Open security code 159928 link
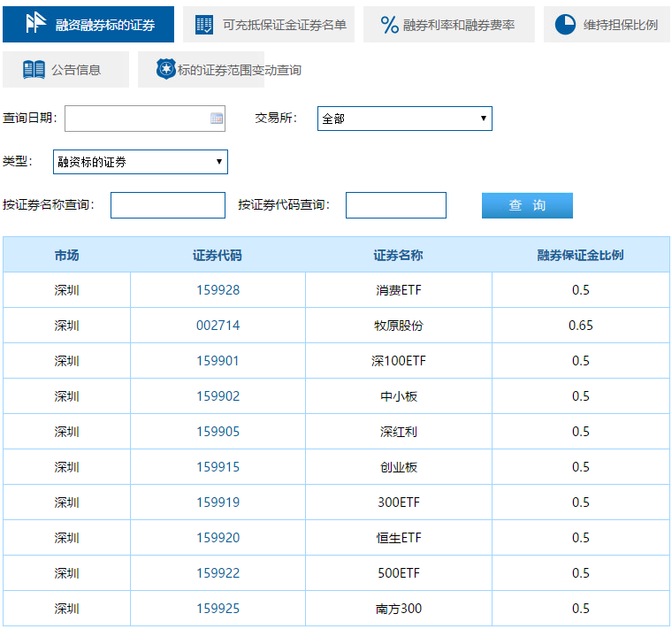 pos(218,290)
